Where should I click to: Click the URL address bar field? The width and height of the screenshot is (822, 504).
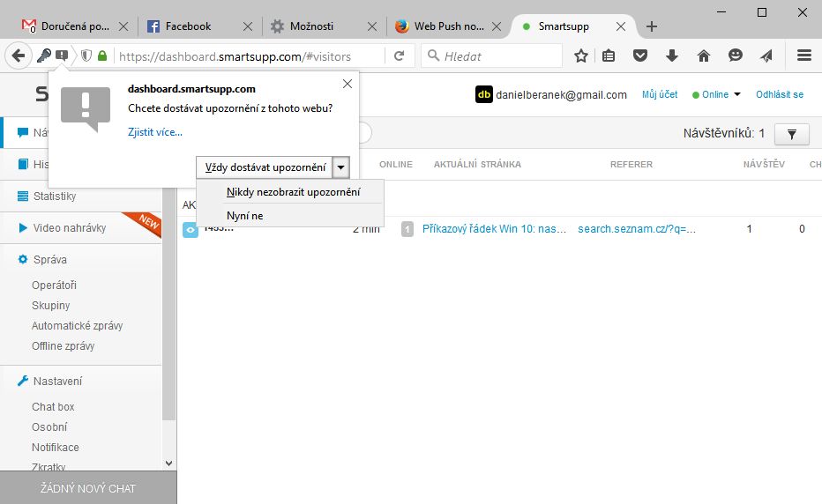click(250, 56)
